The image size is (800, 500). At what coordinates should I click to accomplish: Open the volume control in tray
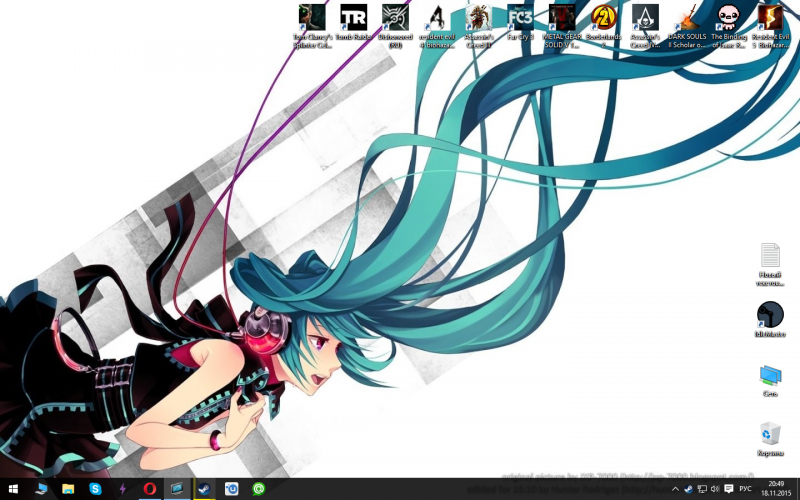click(x=715, y=489)
